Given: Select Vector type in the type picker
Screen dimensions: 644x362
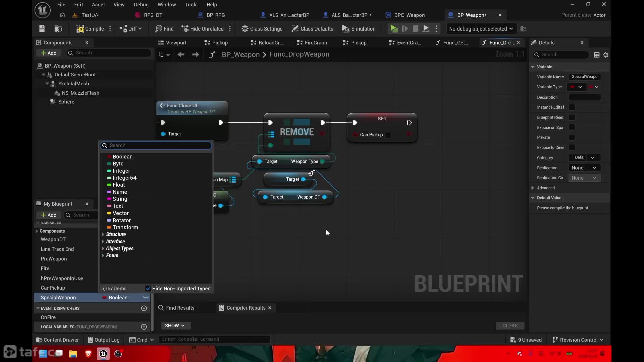Looking at the screenshot, I should 121,213.
